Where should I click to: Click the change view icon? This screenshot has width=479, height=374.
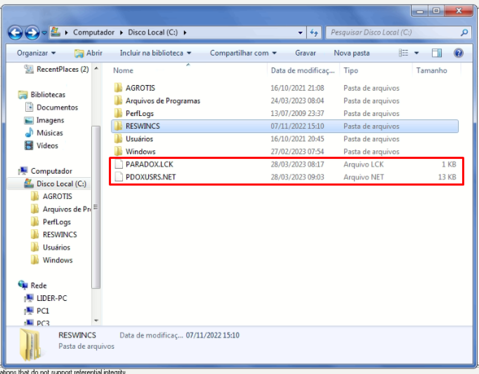403,53
